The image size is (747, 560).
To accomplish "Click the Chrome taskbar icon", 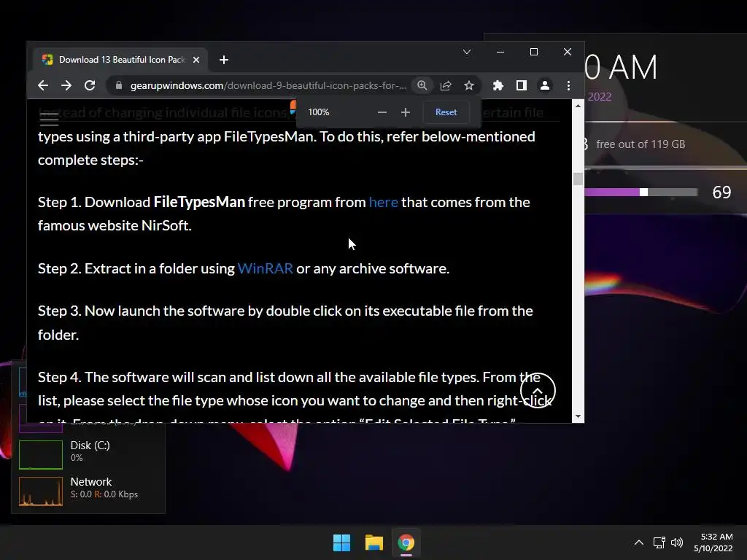I will (x=406, y=542).
